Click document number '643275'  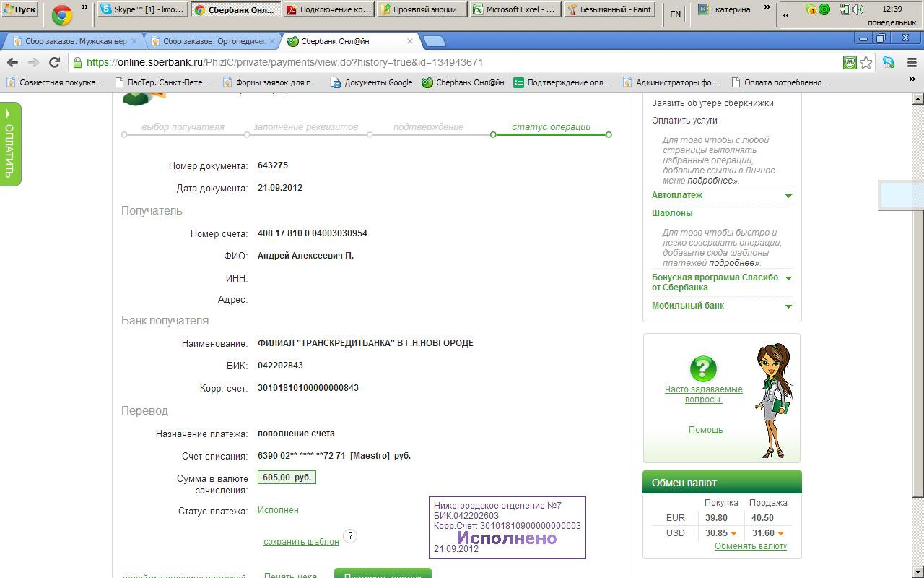273,165
